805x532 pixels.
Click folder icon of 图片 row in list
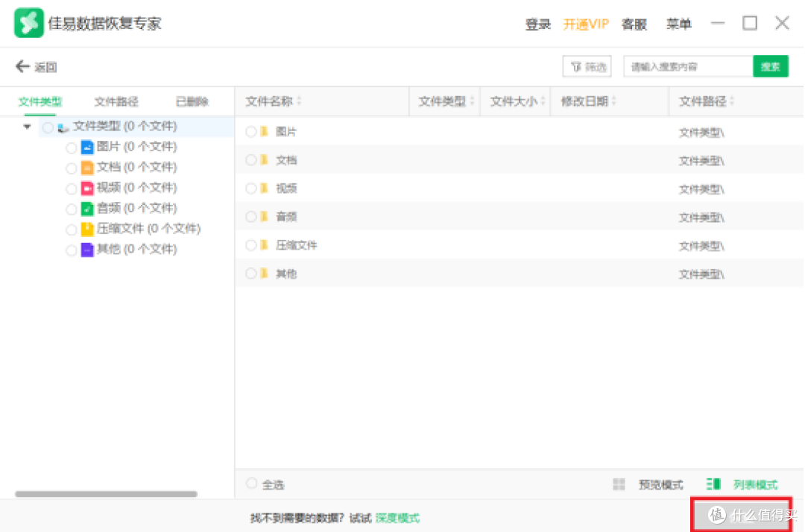(265, 132)
